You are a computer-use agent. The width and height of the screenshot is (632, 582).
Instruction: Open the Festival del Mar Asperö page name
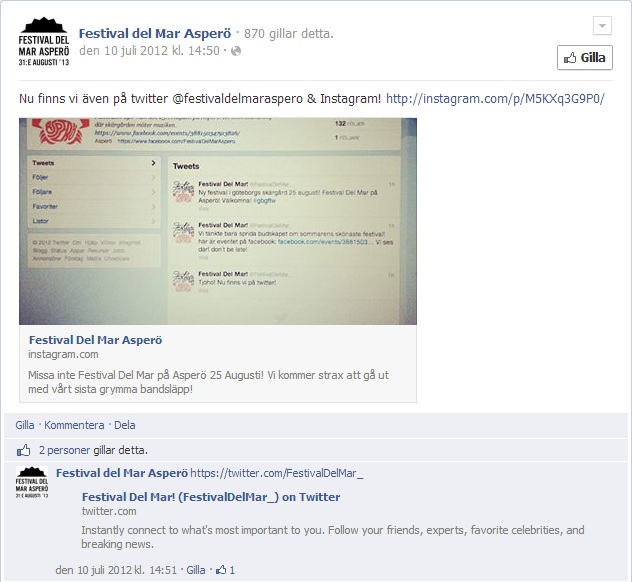(x=155, y=33)
